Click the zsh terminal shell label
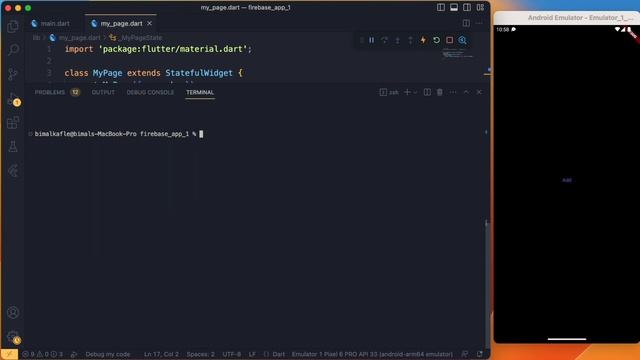Image resolution: width=640 pixels, height=360 pixels. 389,92
